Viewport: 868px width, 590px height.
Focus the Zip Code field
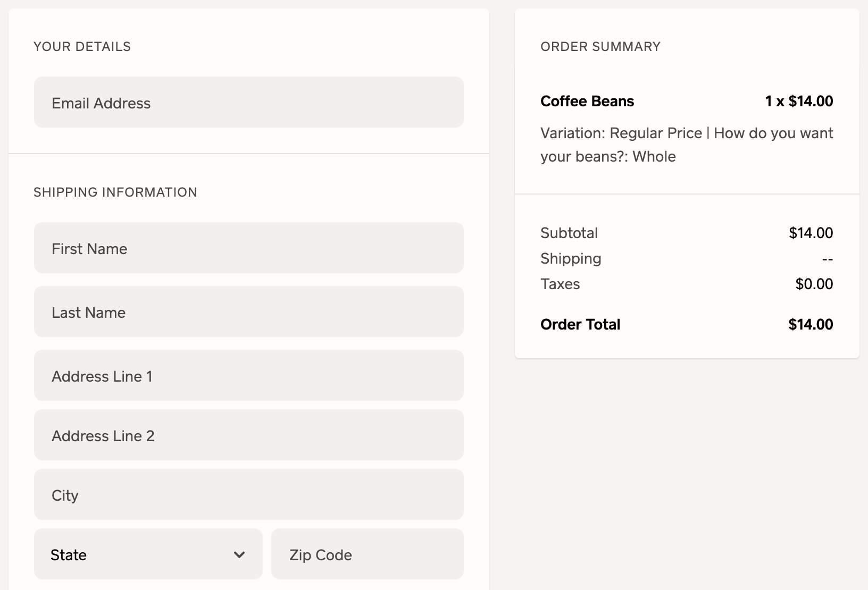click(367, 554)
